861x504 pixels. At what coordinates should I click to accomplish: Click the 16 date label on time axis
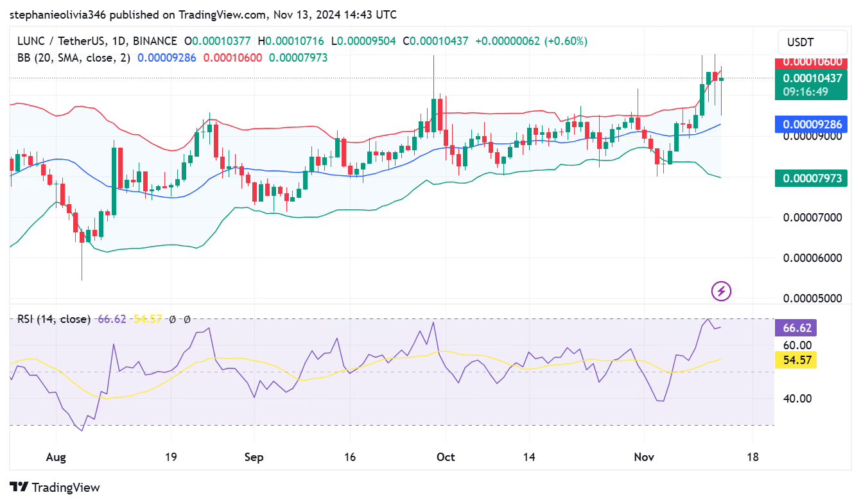click(349, 457)
